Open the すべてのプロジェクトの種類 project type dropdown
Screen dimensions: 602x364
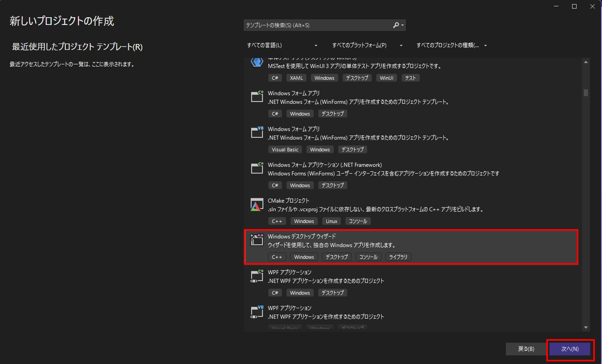tap(451, 45)
